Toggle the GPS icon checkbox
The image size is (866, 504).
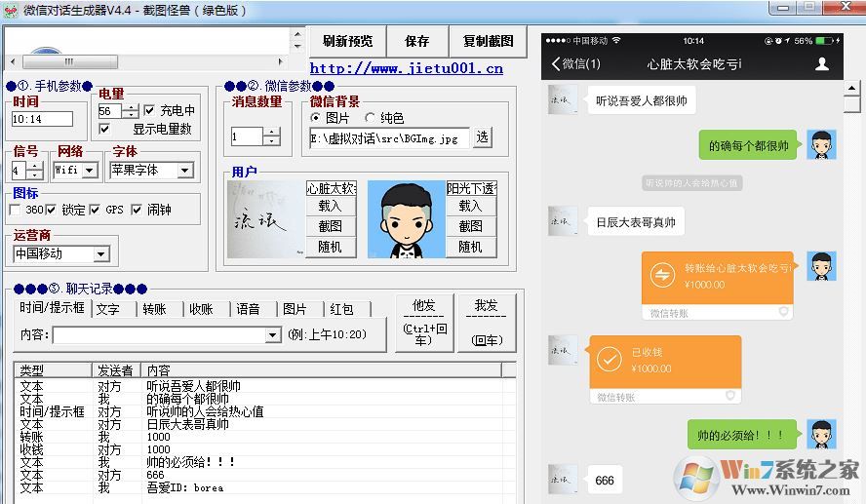coord(95,210)
